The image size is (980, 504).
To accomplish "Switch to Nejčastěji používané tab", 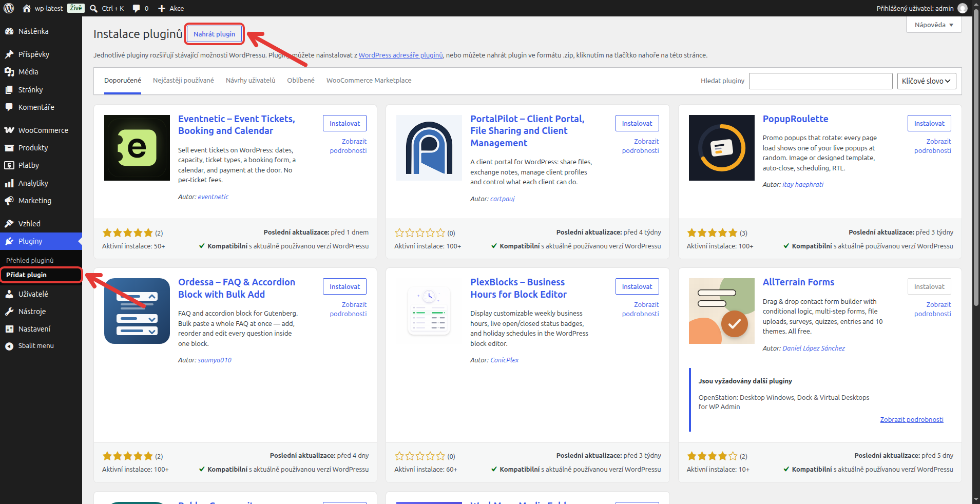I will pos(183,81).
